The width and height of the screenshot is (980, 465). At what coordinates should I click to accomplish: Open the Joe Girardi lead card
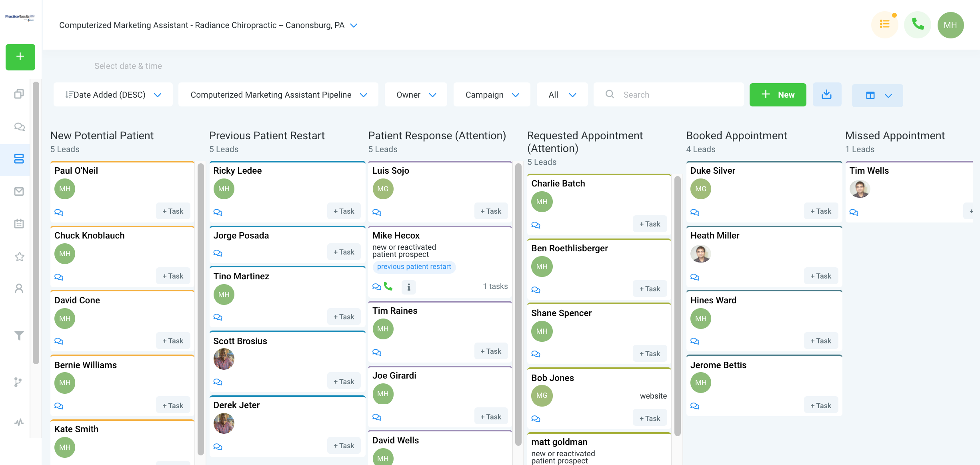[x=440, y=397]
